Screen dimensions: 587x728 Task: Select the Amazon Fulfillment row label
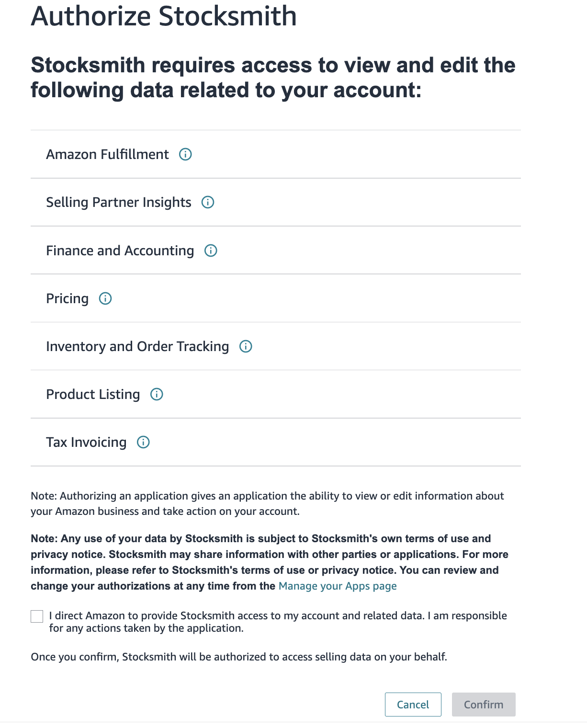click(x=107, y=154)
